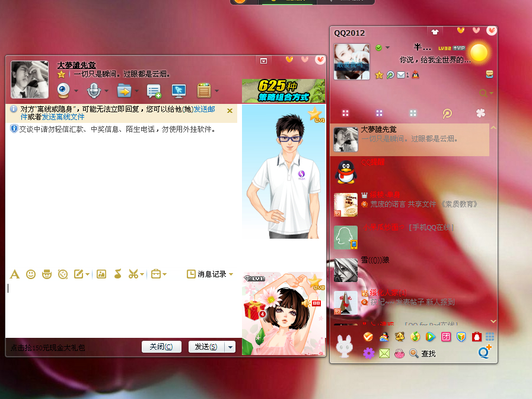The image size is (532, 399).
Task: Open the QQ pet bear icon
Action: (x=400, y=337)
